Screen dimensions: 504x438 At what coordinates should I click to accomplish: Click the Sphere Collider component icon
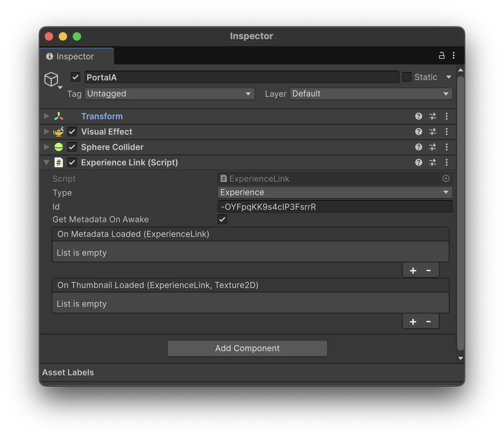[x=59, y=147]
